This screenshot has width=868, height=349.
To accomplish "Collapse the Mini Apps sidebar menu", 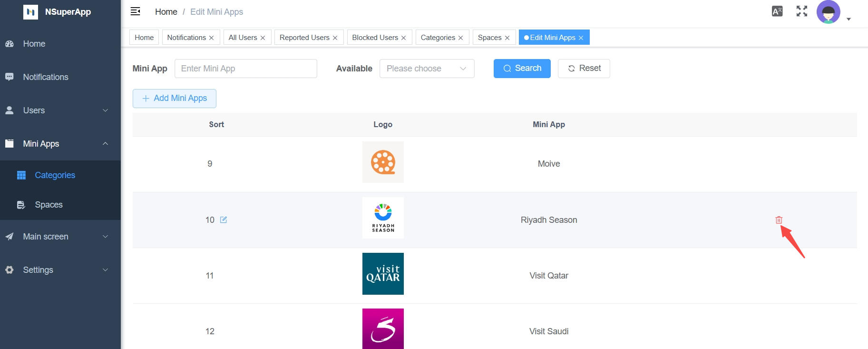I will click(60, 144).
